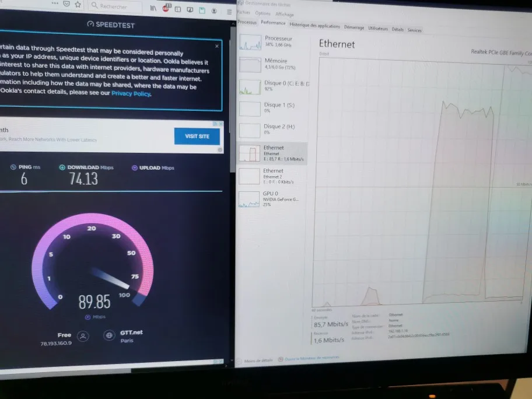Switch to the Performance tab
This screenshot has height=399, width=532.
273,23
